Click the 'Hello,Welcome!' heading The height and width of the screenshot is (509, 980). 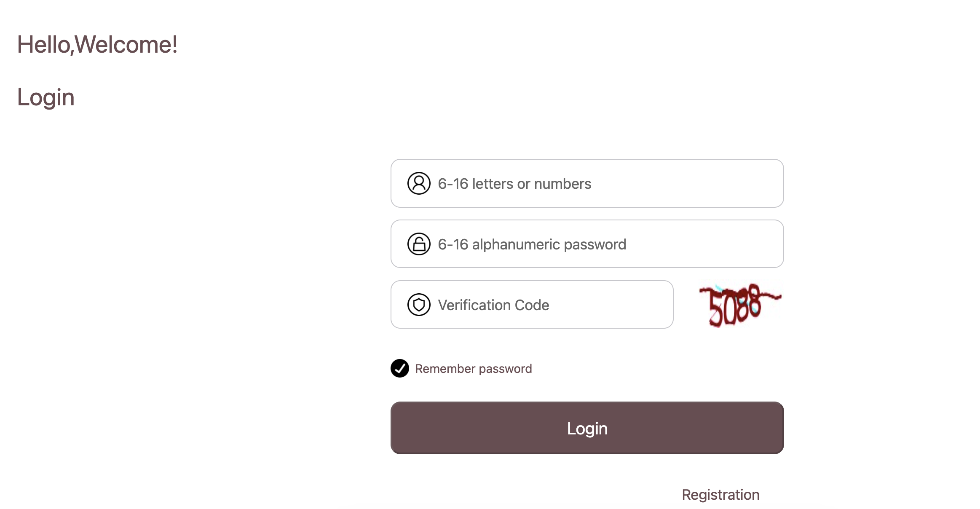(x=97, y=44)
